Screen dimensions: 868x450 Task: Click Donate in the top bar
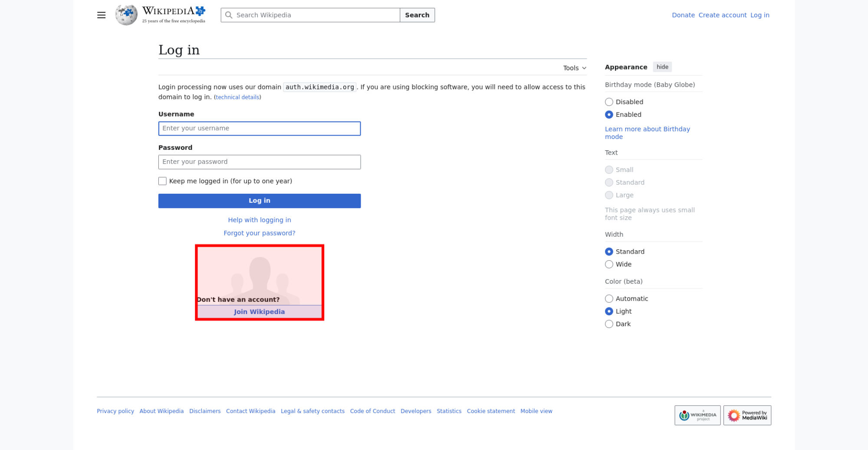683,15
